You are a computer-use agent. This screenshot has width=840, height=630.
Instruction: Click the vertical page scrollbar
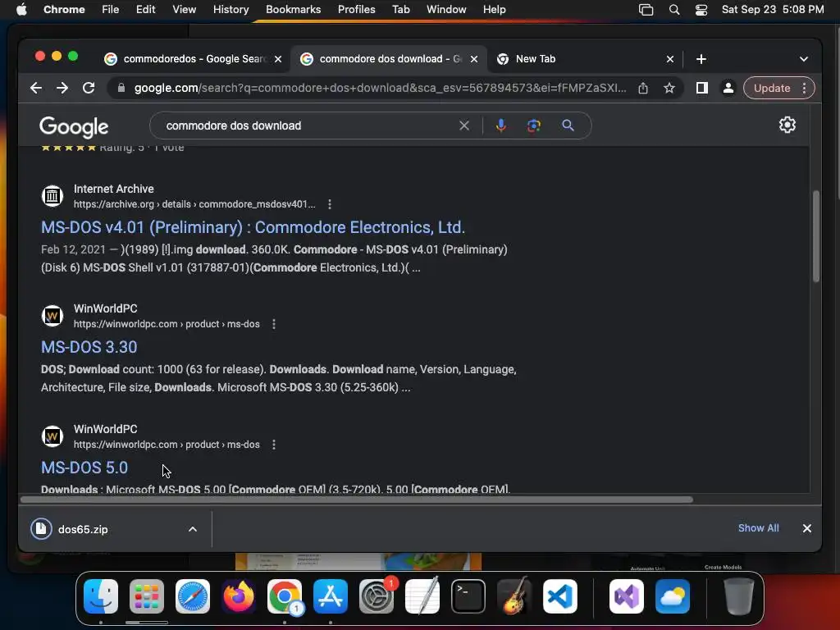[816, 235]
